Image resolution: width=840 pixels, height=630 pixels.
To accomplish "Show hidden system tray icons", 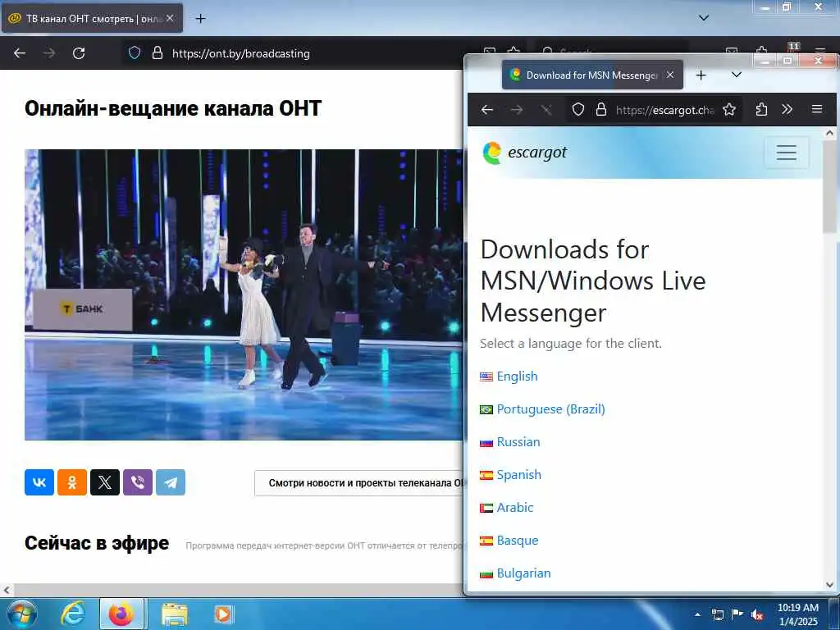I will (697, 614).
